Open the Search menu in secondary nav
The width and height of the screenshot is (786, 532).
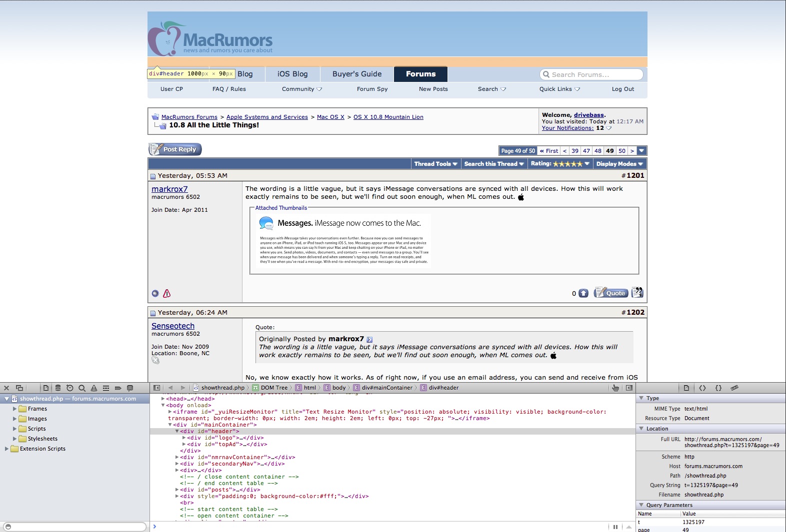pos(492,89)
